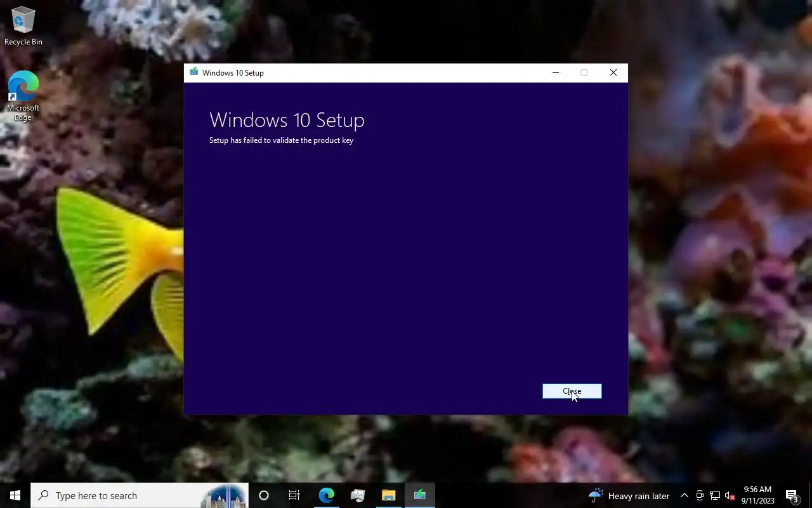Click the Windows 10 Setup title bar icon
812x508 pixels.
click(x=193, y=72)
